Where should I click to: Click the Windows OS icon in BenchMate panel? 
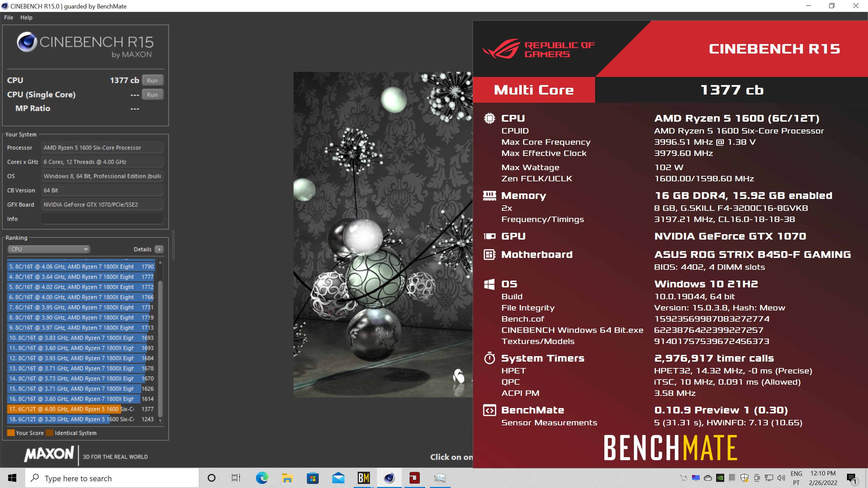489,284
